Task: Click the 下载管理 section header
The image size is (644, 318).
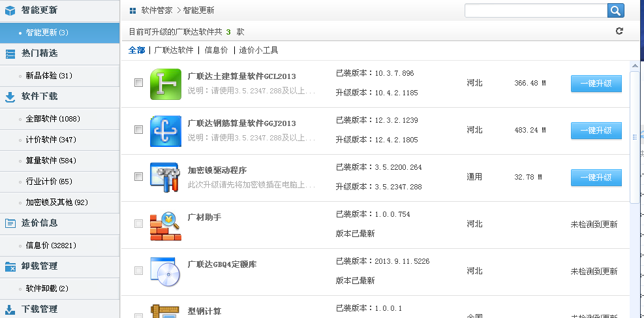Action: [x=60, y=310]
